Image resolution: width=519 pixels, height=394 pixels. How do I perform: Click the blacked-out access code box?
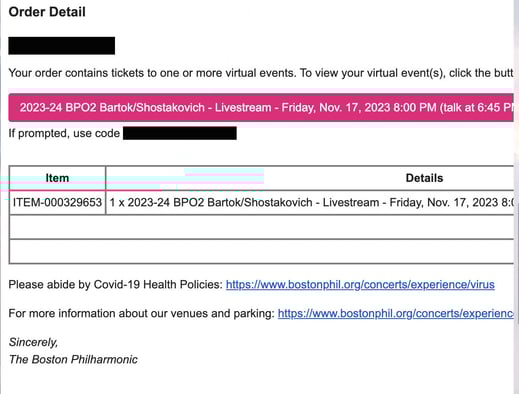[180, 133]
